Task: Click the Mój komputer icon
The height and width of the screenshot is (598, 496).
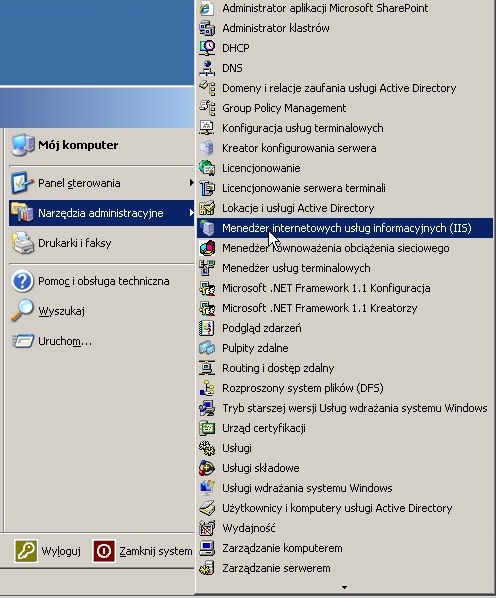Action: tap(23, 145)
